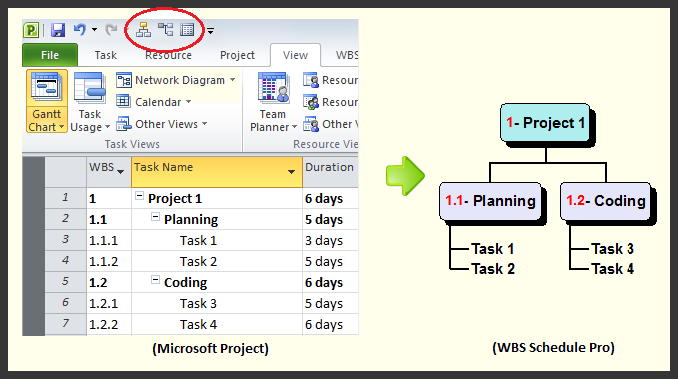The height and width of the screenshot is (379, 678).
Task: Open the Task Name column filter arrow
Action: tap(291, 172)
